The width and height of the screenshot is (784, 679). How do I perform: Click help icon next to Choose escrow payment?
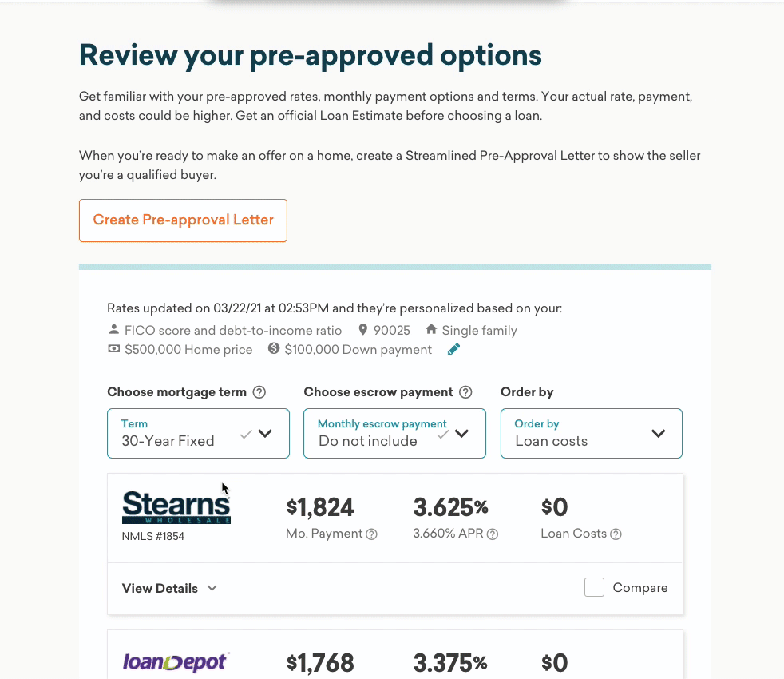(x=465, y=392)
